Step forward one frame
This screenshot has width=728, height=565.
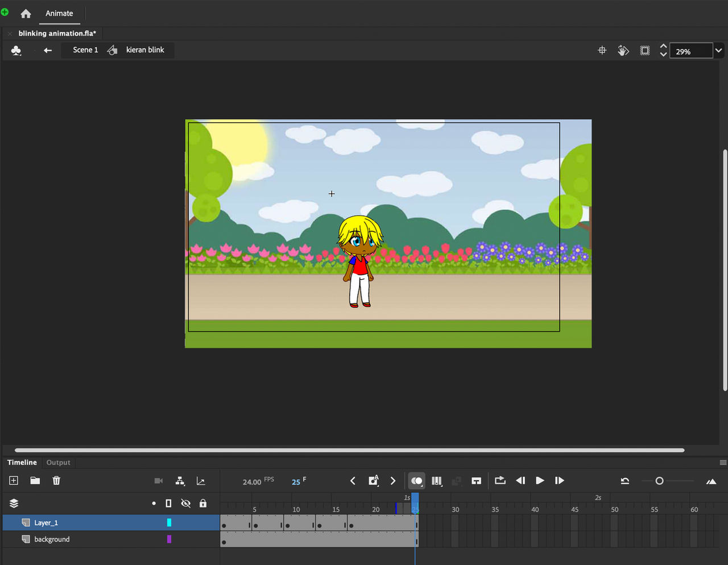point(560,481)
